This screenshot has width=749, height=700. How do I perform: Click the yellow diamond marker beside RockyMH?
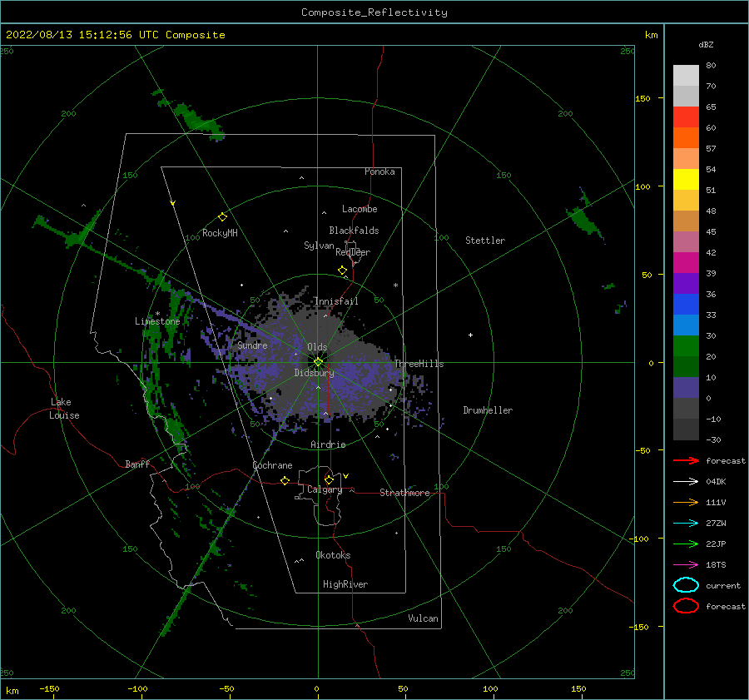click(222, 217)
